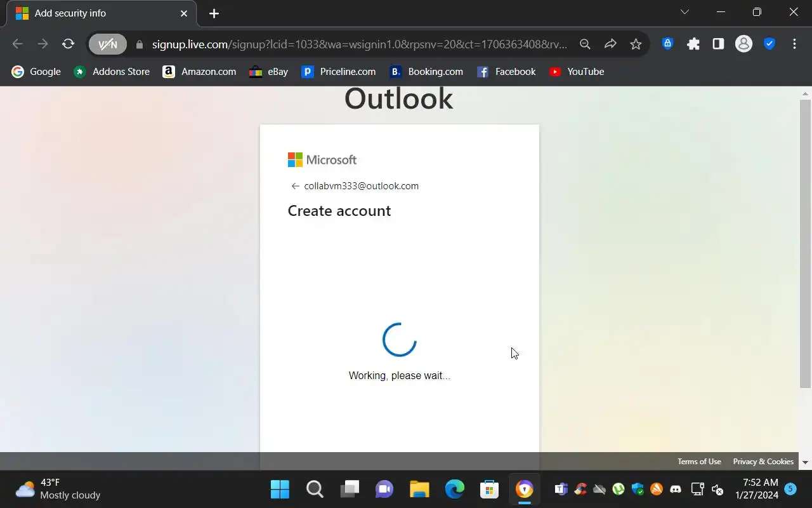Open the Privacy & Cookies link
Viewport: 812px width, 508px height.
(x=763, y=462)
